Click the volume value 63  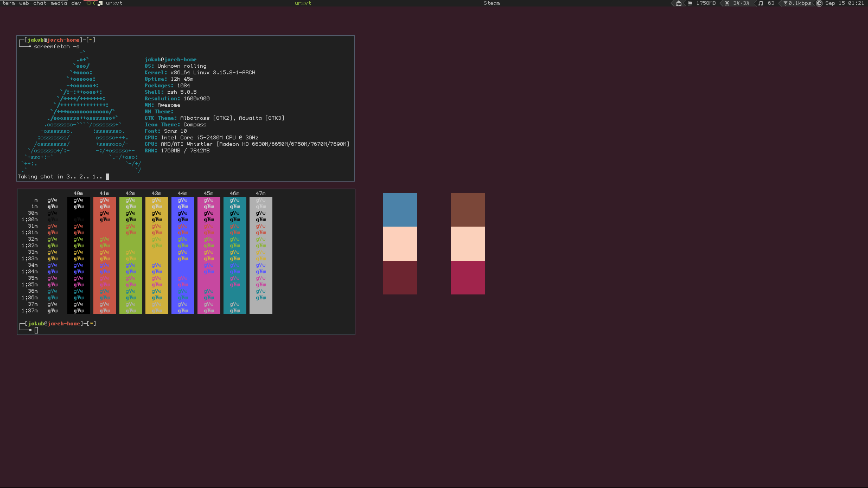(771, 3)
